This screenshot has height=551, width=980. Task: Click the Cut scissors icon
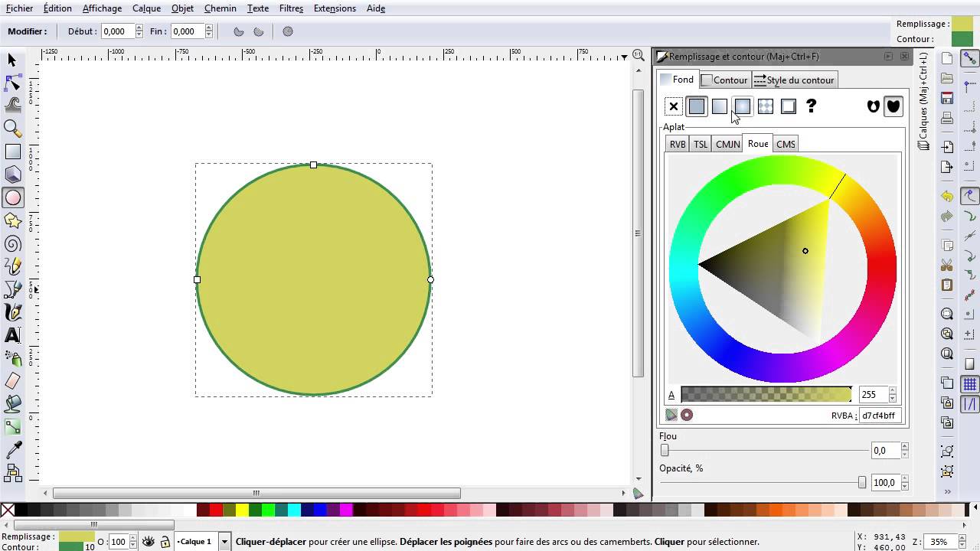click(947, 266)
